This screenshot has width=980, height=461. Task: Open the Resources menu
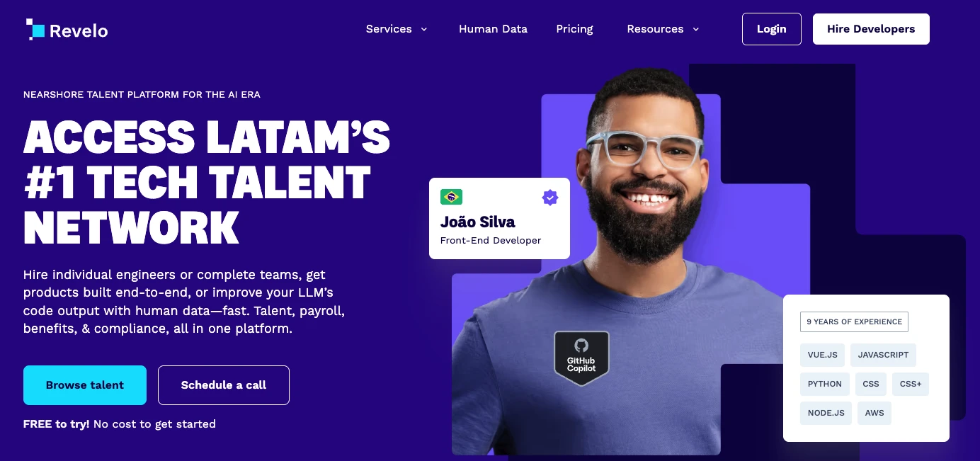pyautogui.click(x=663, y=29)
